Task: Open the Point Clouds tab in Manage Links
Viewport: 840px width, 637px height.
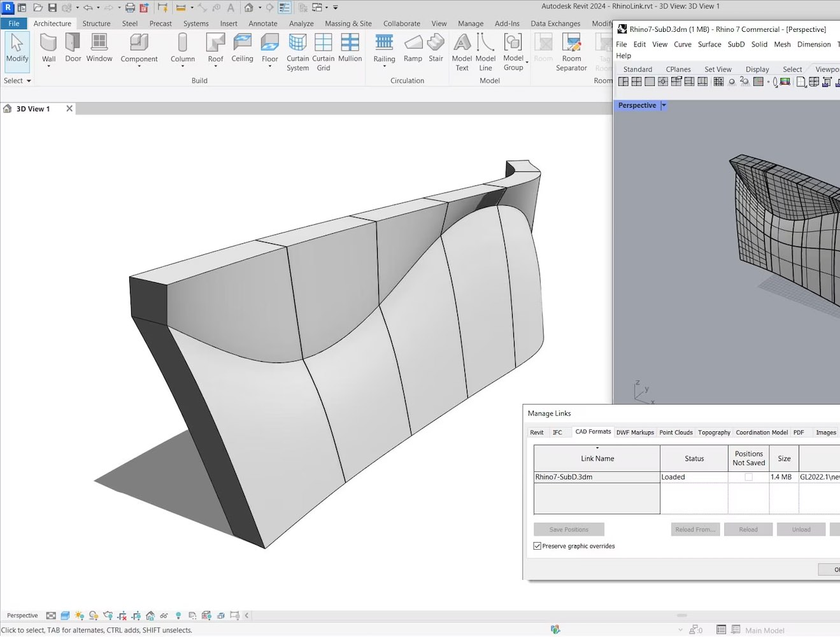Action: (676, 433)
